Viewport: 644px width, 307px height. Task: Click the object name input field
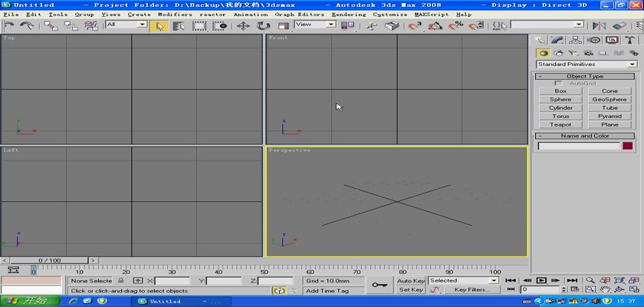(x=579, y=146)
